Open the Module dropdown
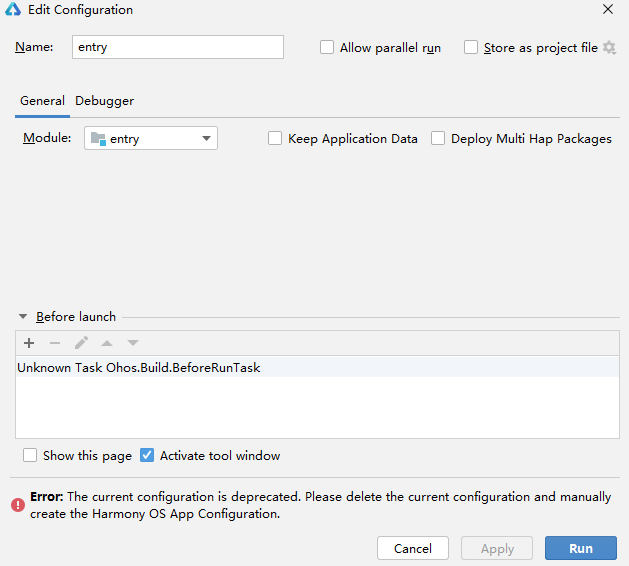 pyautogui.click(x=151, y=138)
